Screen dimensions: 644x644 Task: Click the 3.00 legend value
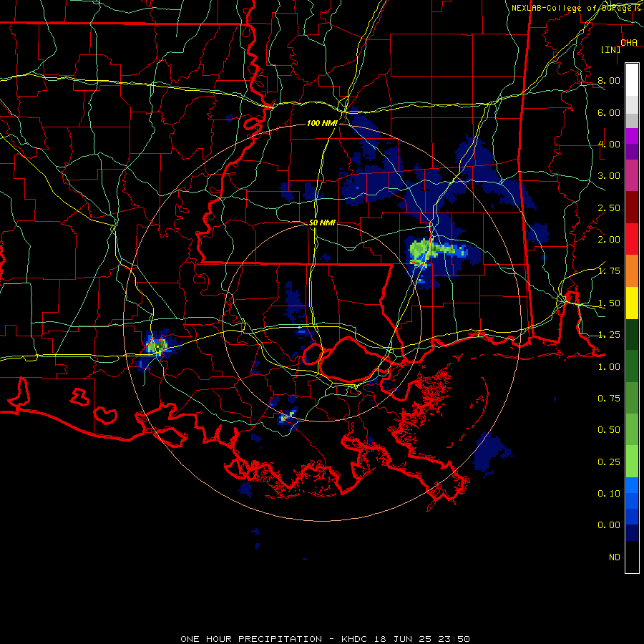coord(609,176)
